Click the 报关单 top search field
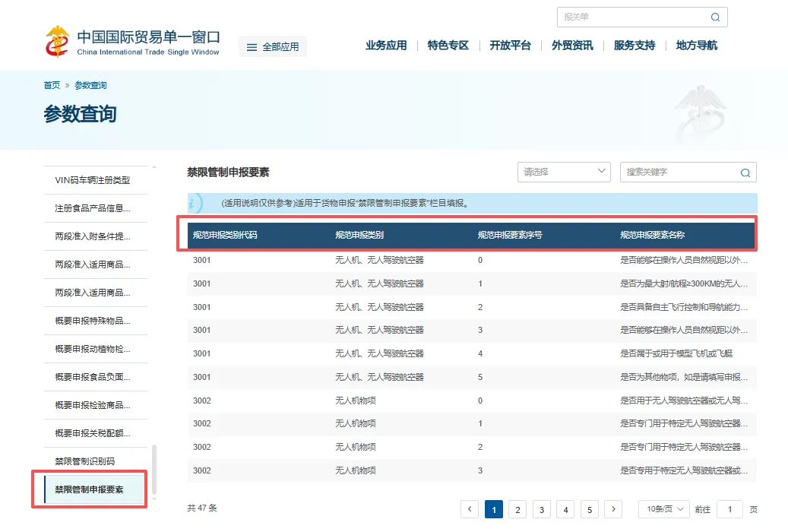 click(x=642, y=17)
